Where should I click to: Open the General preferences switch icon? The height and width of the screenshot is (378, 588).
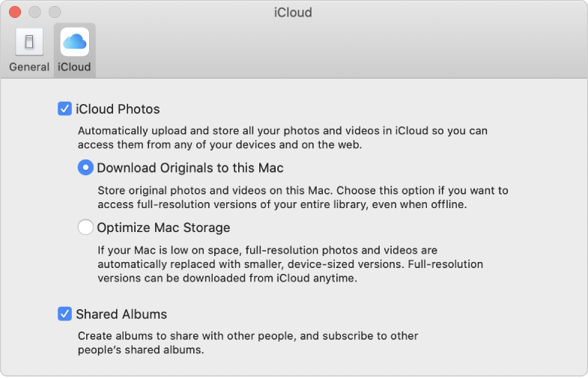(29, 43)
